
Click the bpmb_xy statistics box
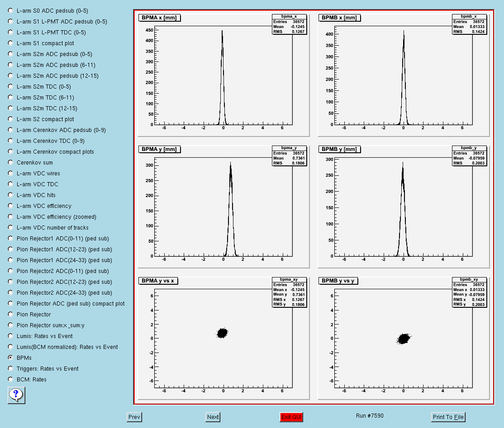(469, 292)
